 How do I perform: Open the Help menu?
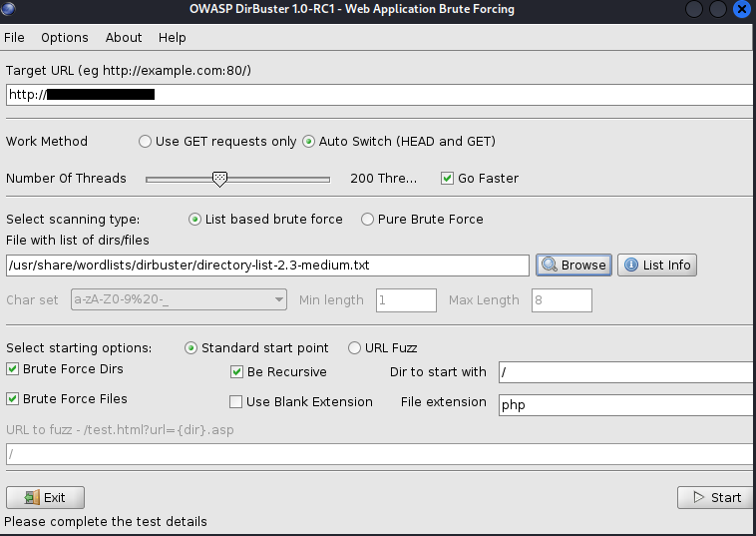pos(172,38)
